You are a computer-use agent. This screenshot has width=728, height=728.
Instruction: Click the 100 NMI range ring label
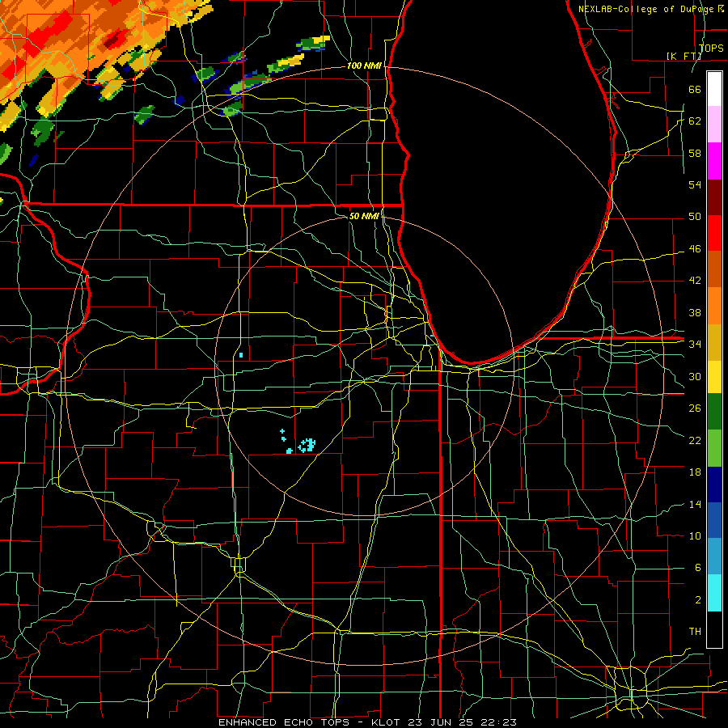(x=364, y=66)
